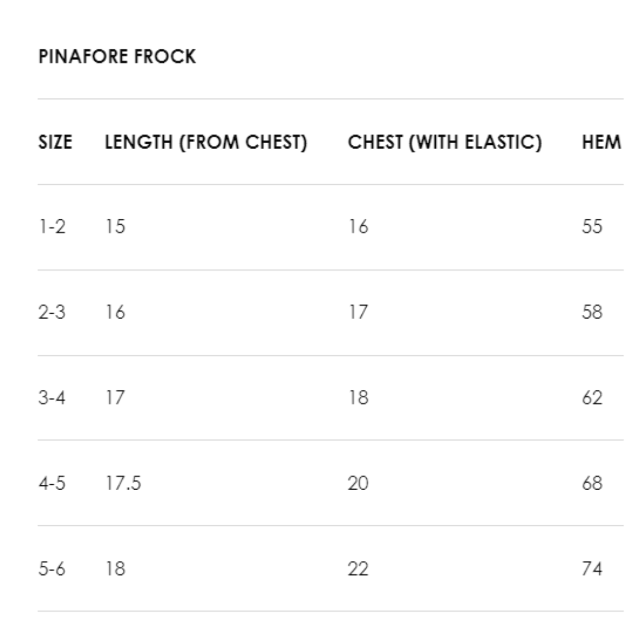Screen dimensions: 644x644
Task: Click the hem value 74
Action: 592,569
